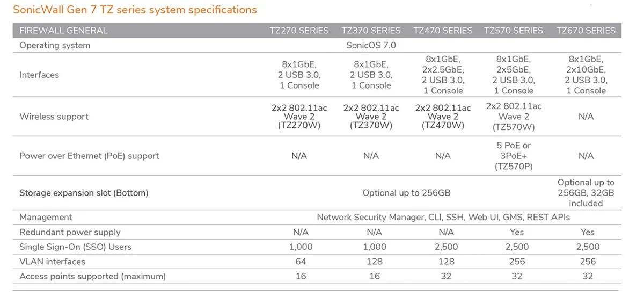This screenshot has width=644, height=296.
Task: Click the Single Sign-On (SSO) Users label
Action: (75, 247)
